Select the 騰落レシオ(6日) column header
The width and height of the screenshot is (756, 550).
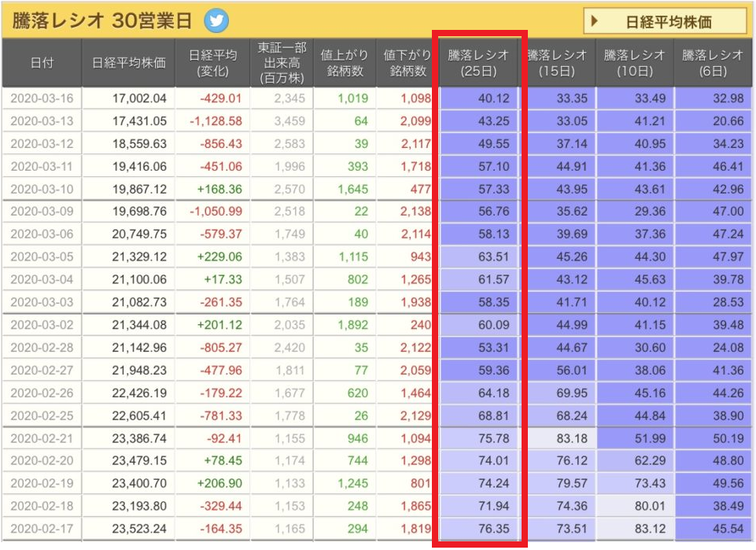[x=713, y=63]
